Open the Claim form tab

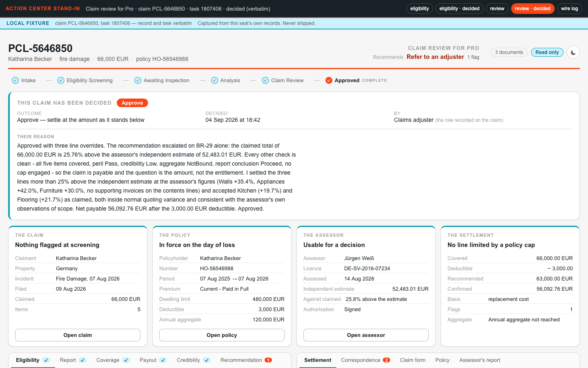(412, 360)
